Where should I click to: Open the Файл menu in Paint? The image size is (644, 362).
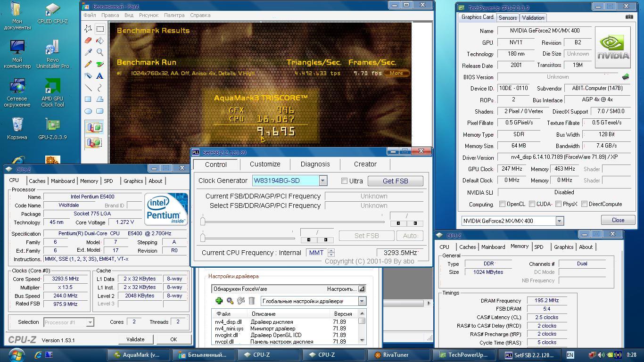[x=90, y=15]
